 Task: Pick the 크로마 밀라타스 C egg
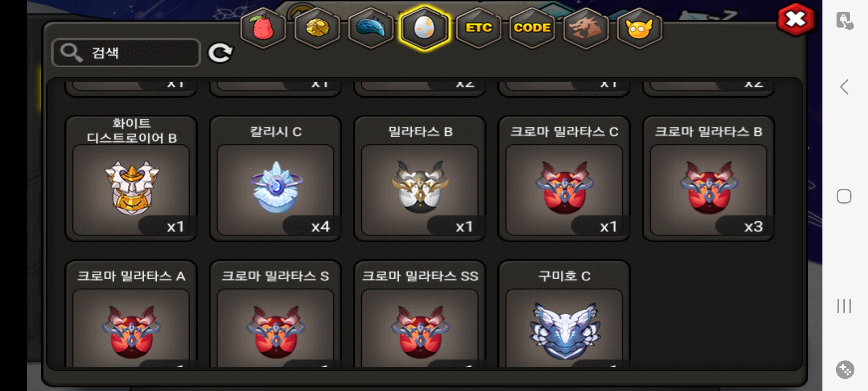[564, 178]
